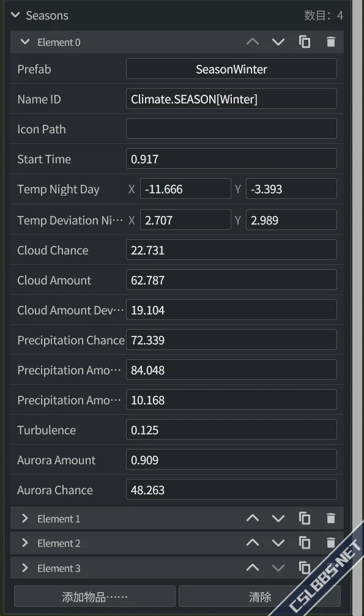This screenshot has width=364, height=616.
Task: Move Element 3 up with the arrow
Action: [x=253, y=568]
